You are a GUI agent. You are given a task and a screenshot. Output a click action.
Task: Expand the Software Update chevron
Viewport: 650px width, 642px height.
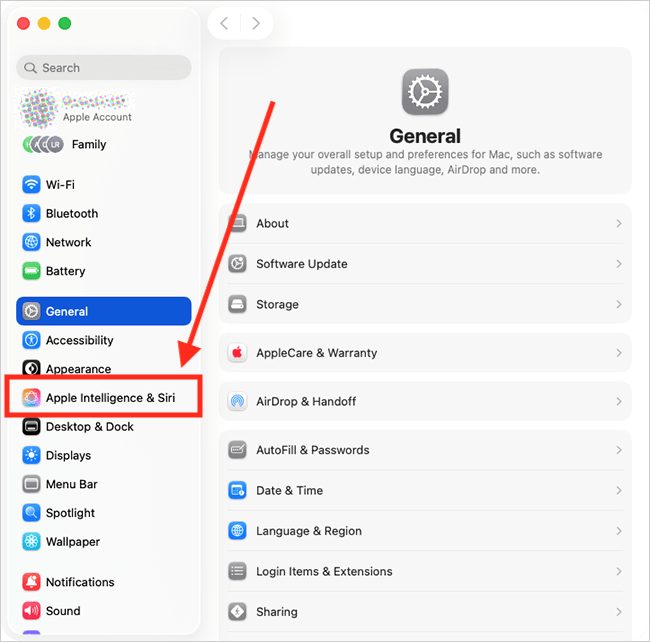[618, 264]
